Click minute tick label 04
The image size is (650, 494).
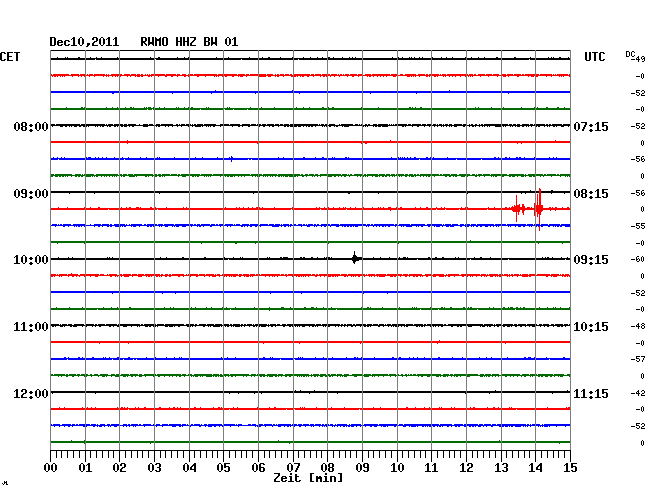click(x=189, y=468)
